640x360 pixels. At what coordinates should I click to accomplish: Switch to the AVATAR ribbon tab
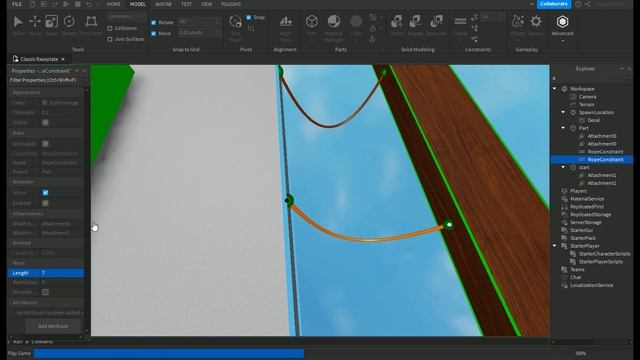tap(163, 4)
